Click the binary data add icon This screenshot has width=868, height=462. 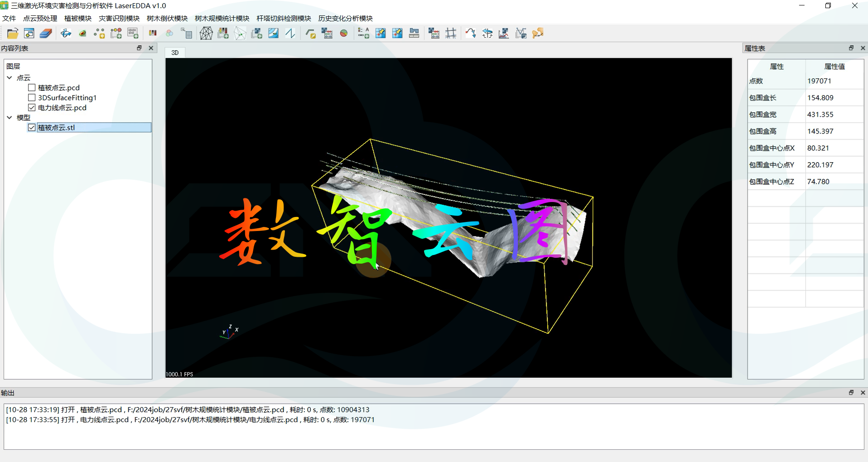pyautogui.click(x=133, y=34)
